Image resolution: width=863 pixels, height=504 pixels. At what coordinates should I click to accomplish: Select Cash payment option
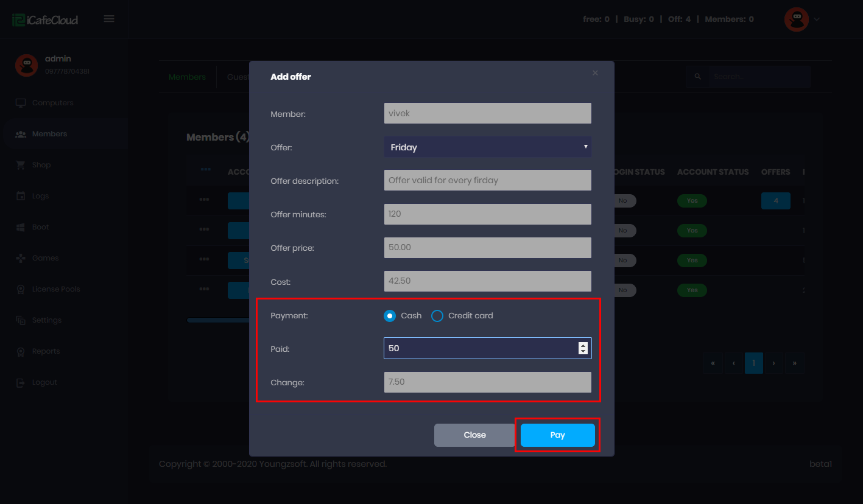[390, 316]
